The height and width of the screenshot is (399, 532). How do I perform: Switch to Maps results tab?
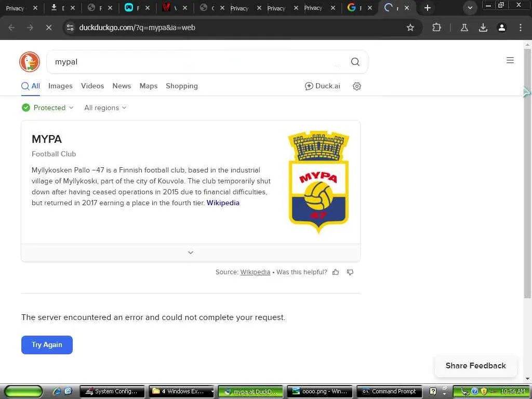tap(148, 86)
